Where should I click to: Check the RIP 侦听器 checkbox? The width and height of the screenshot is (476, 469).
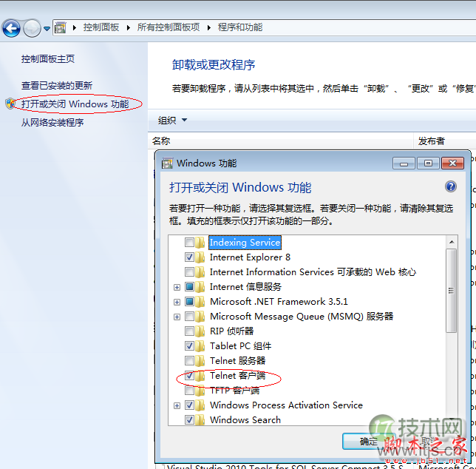189,331
